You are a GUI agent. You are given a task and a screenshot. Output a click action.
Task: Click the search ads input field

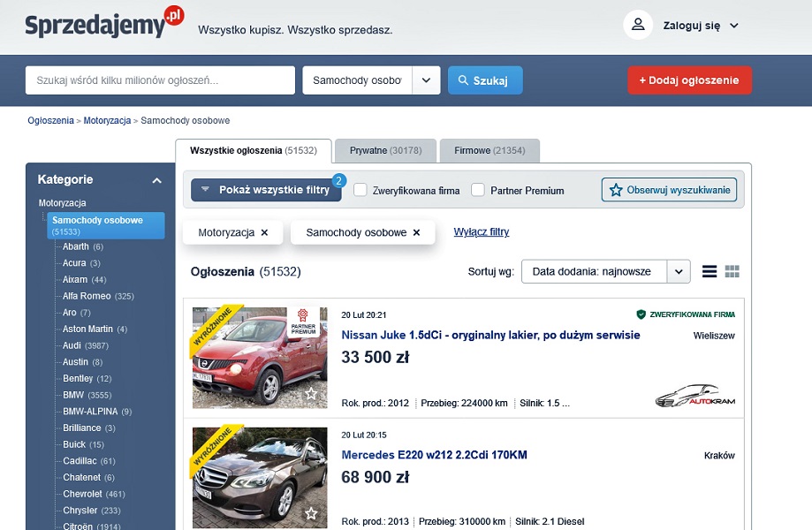point(160,80)
